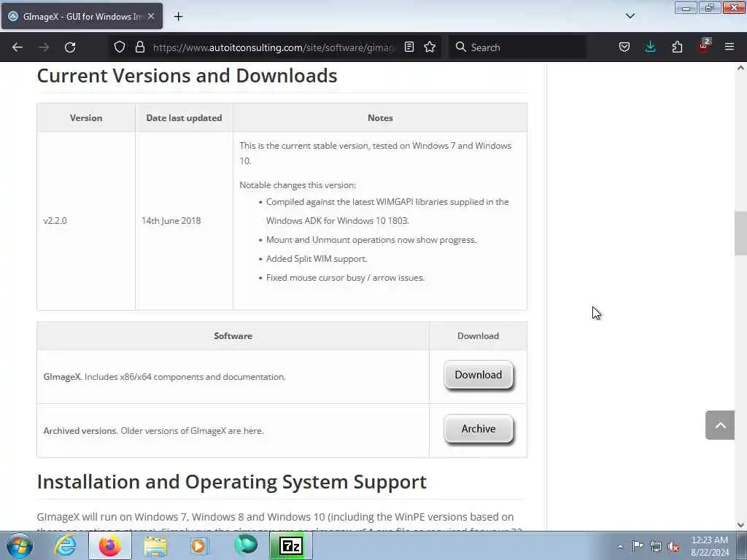Click the uBlock Origin extension icon
The width and height of the screenshot is (747, 560).
point(704,46)
